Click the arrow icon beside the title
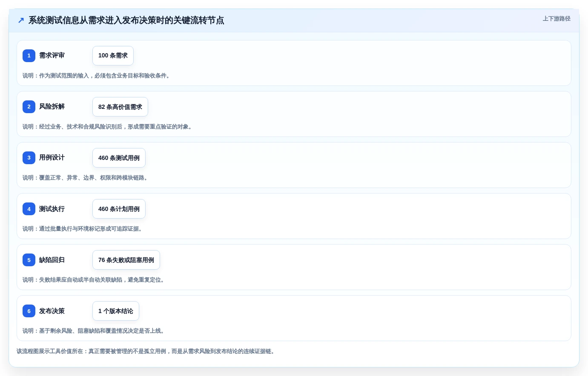588x376 pixels. pos(21,20)
